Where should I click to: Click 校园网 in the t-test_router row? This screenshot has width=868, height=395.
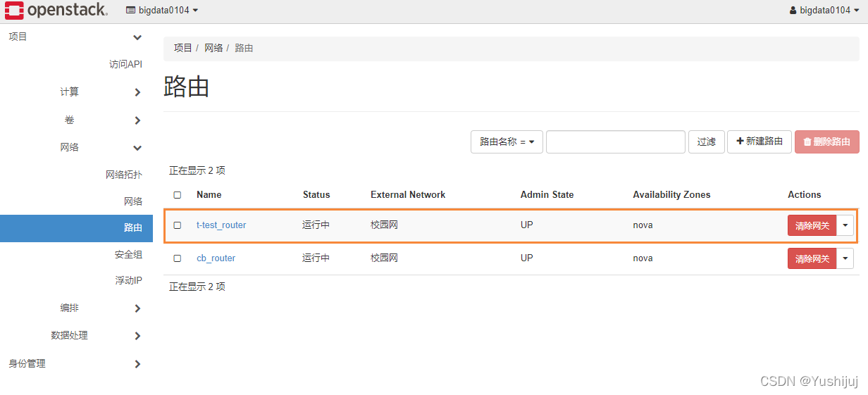coord(385,225)
